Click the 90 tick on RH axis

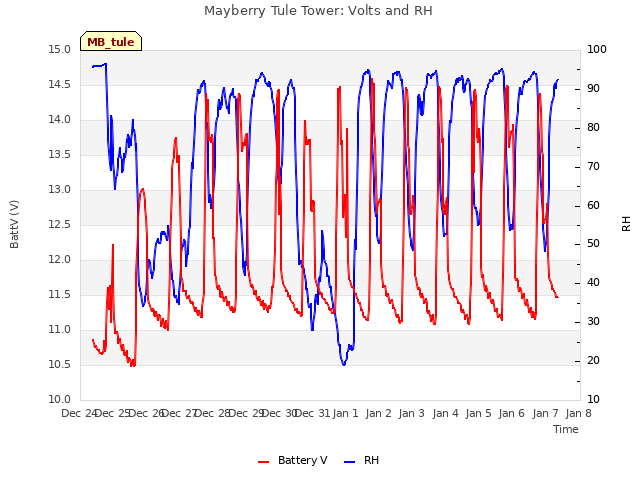[x=593, y=89]
